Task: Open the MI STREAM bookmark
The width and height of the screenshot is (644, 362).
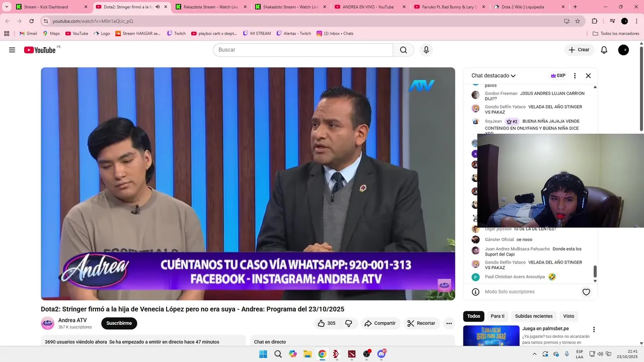Action: [256, 34]
